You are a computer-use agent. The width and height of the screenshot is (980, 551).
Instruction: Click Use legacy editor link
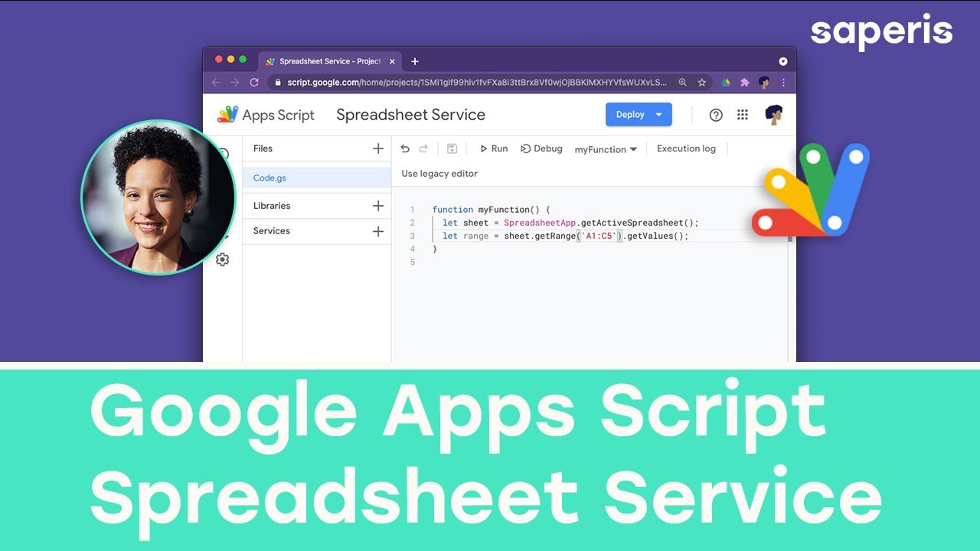coord(439,174)
